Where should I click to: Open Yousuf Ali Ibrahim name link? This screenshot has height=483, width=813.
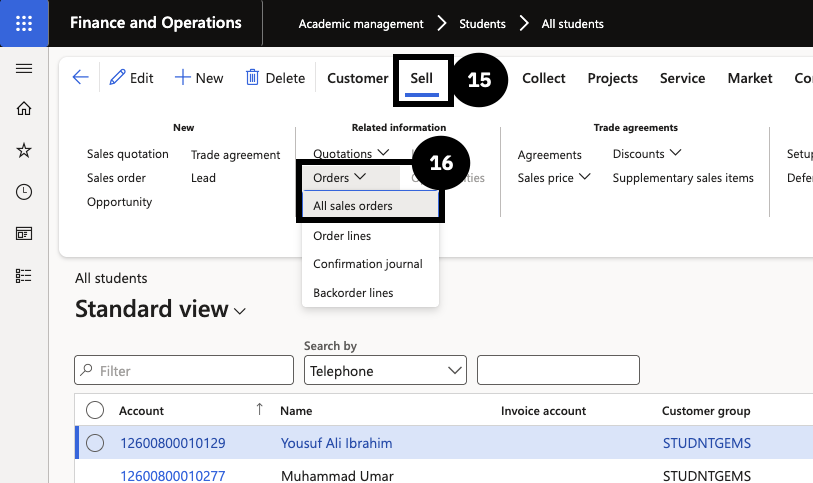pos(337,443)
